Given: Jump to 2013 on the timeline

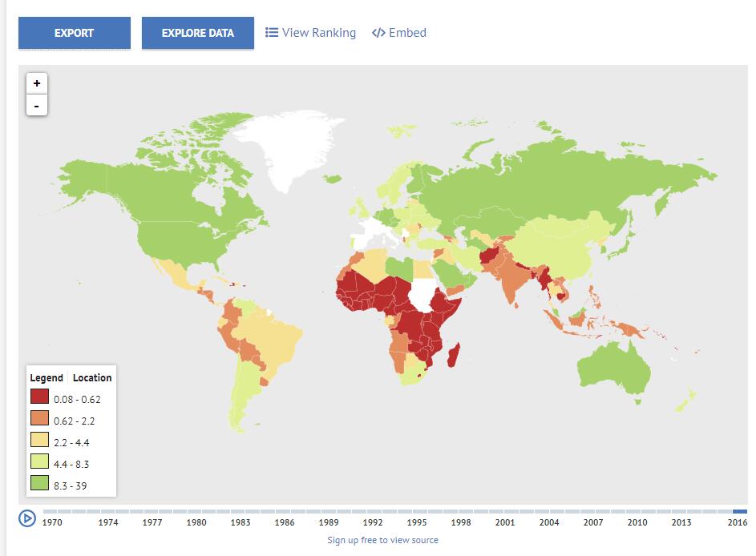Looking at the screenshot, I should coord(681,522).
